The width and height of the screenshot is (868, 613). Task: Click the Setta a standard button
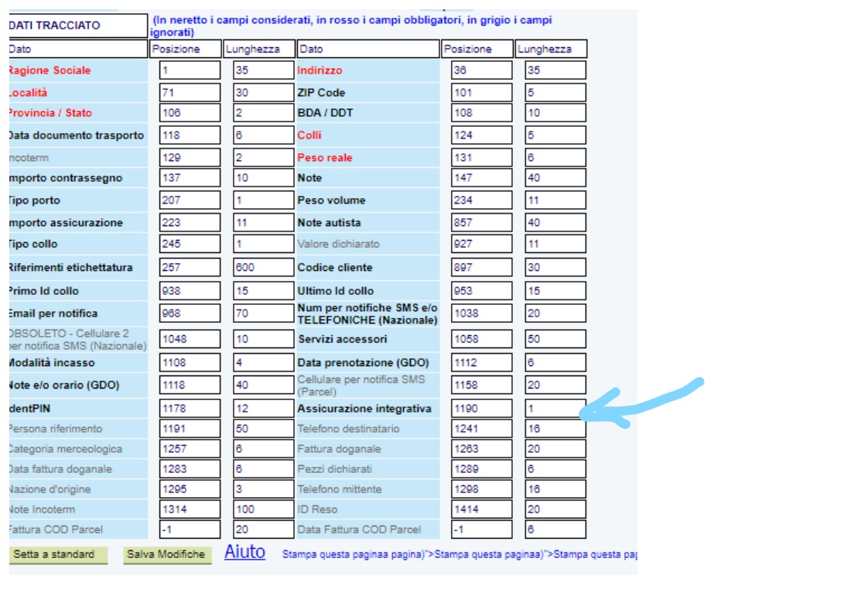click(x=58, y=554)
